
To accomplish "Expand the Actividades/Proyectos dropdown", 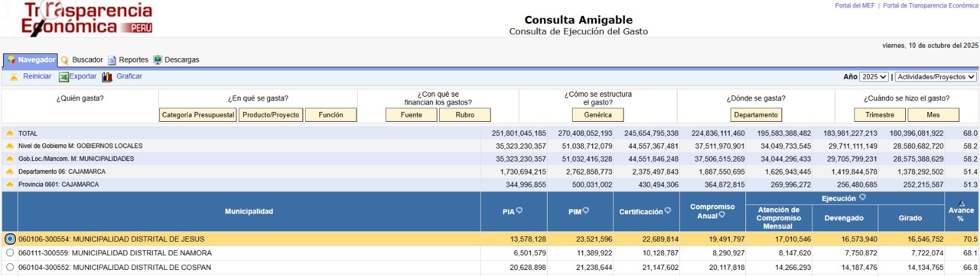I will tap(935, 77).
